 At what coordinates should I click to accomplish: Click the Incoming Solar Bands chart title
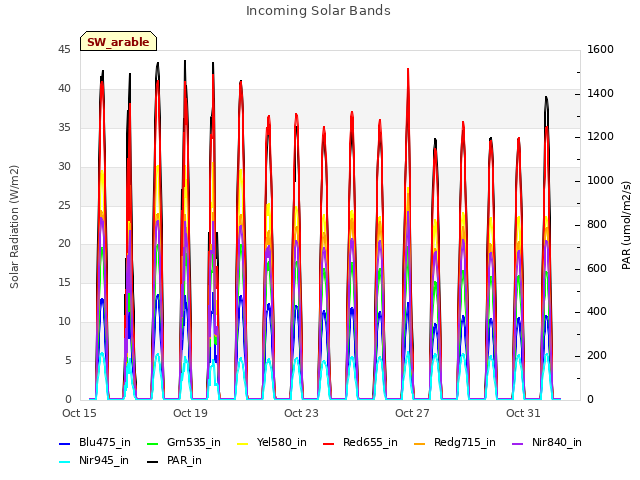click(318, 11)
